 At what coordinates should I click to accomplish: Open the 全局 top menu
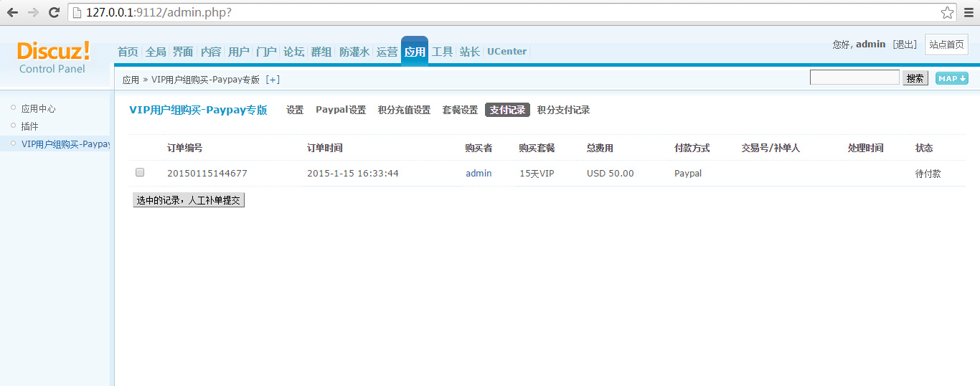[x=156, y=52]
